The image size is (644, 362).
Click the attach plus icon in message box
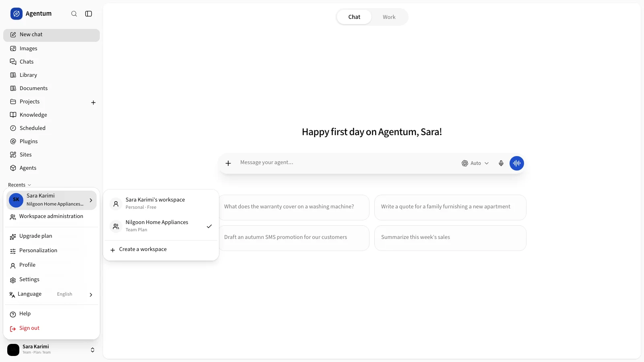pos(228,163)
